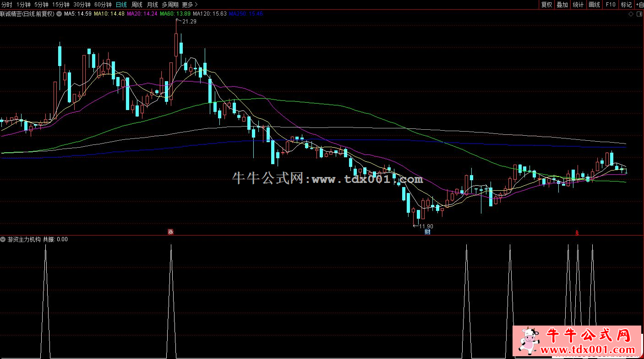The width and height of the screenshot is (644, 359).
Task: Click the 叠加 overlay button
Action: pos(562,5)
